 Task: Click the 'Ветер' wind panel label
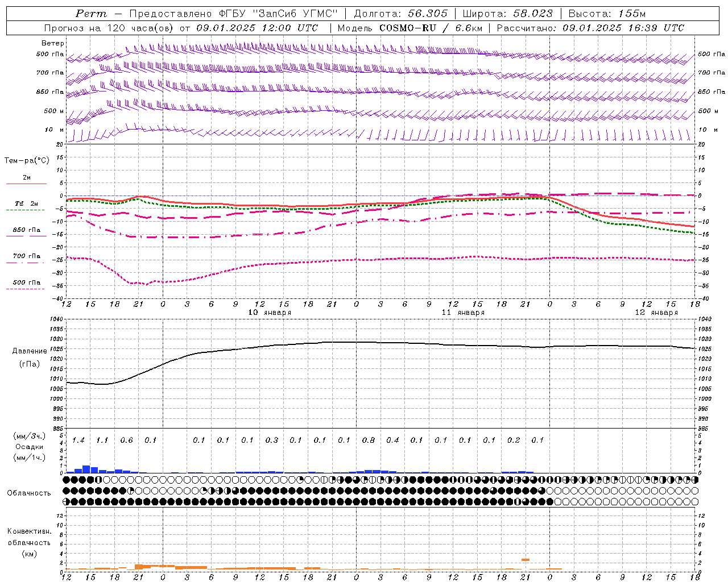(x=53, y=43)
